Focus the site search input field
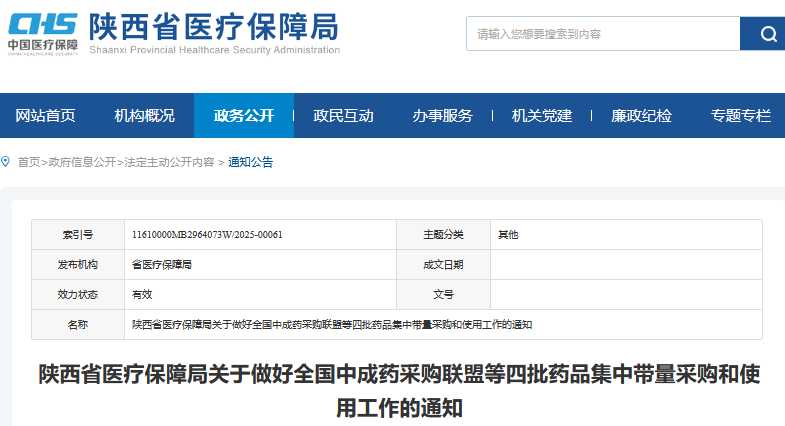This screenshot has height=426, width=785. (x=603, y=34)
